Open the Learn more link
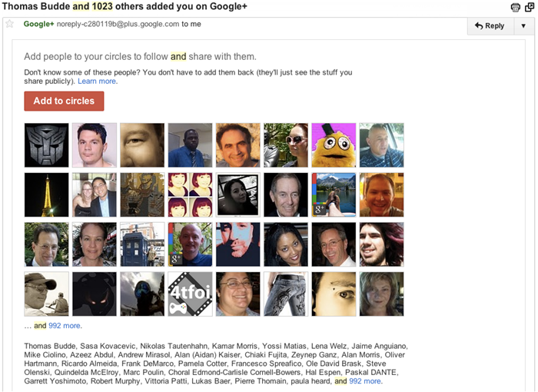The width and height of the screenshot is (538, 392). pos(97,81)
